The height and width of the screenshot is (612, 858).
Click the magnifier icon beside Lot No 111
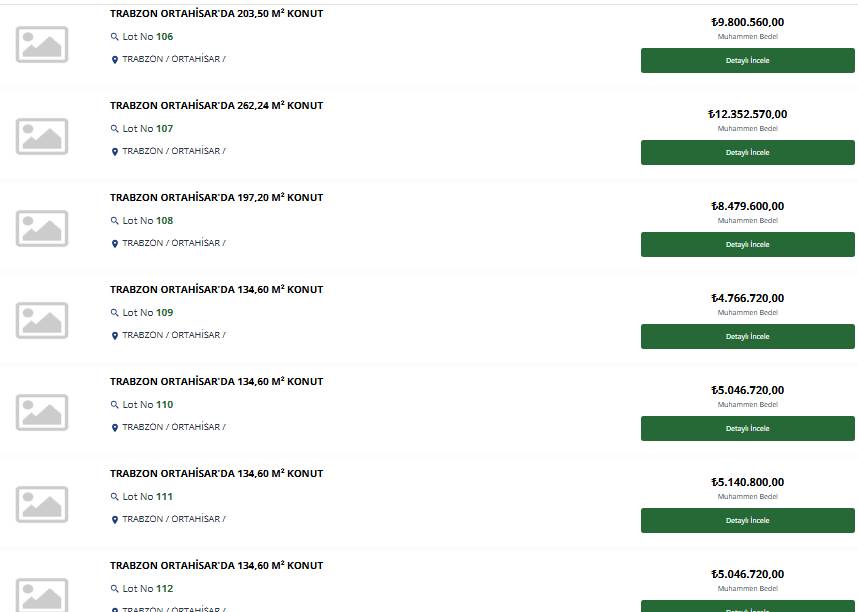pos(114,496)
